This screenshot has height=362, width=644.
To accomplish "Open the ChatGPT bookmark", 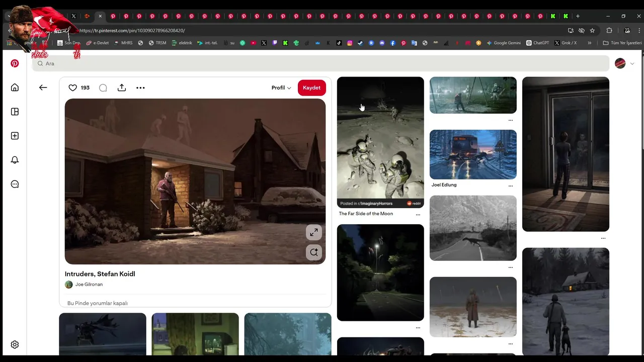I will [538, 43].
